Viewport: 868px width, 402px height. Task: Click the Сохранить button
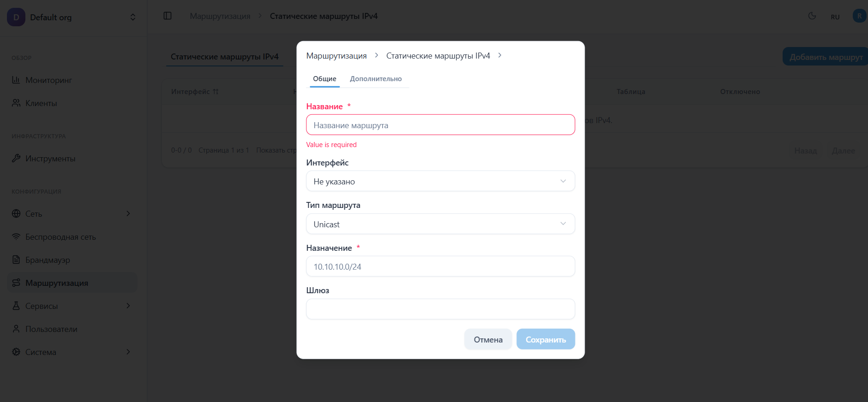(x=545, y=339)
